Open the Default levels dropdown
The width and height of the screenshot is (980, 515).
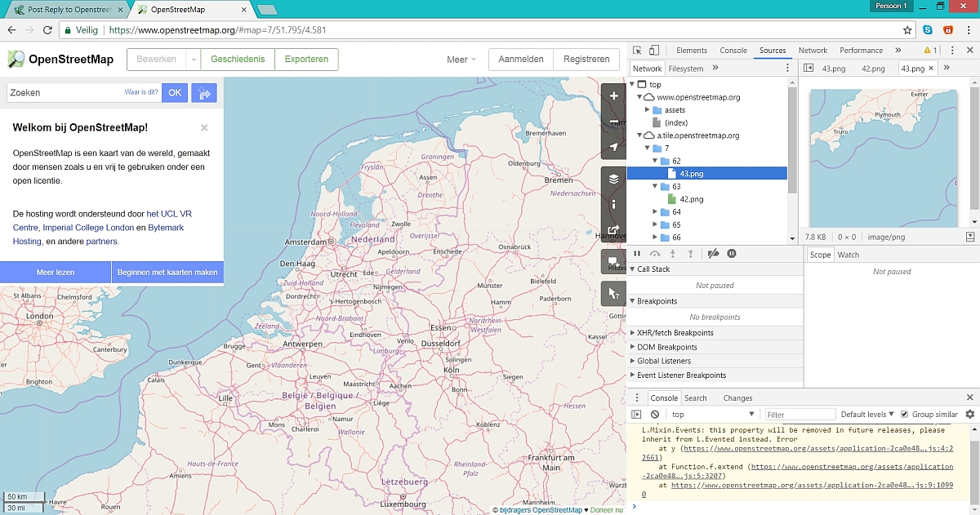(867, 415)
